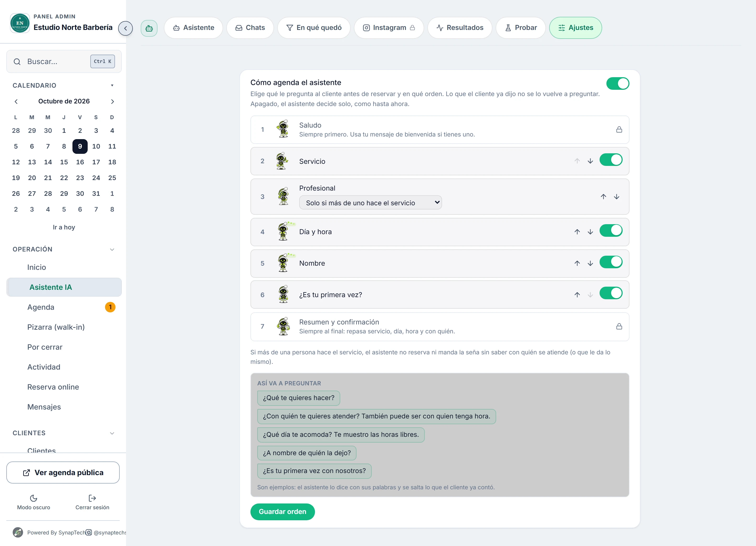Select October 9 in the calendar

[x=80, y=146]
